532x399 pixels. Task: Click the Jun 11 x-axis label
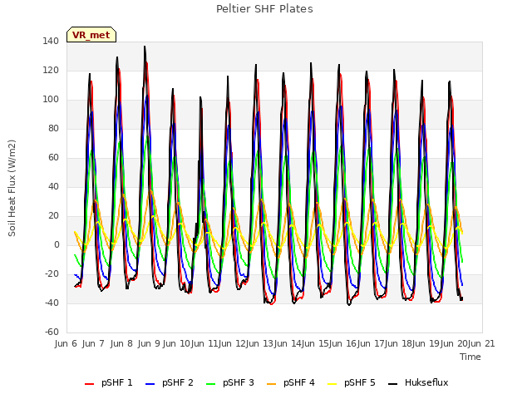[x=204, y=344]
